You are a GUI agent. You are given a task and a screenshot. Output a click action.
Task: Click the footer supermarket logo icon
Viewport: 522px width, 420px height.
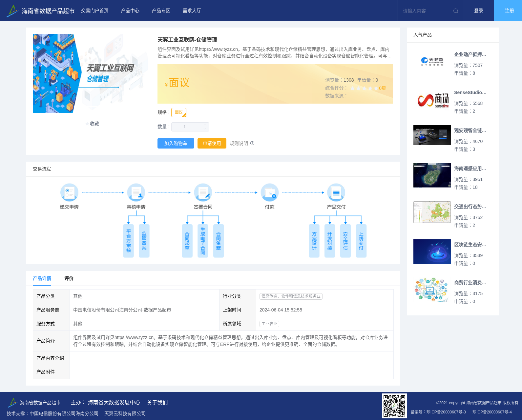coord(12,402)
